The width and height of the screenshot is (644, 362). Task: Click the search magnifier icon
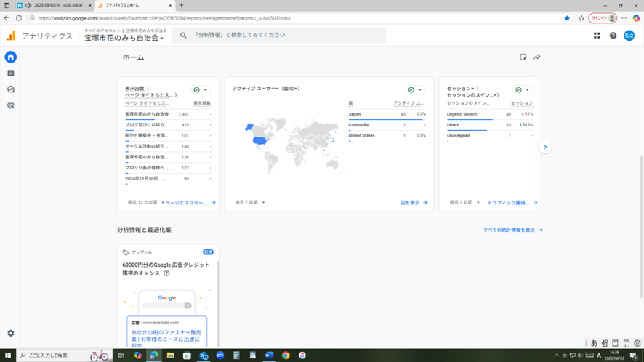(183, 36)
